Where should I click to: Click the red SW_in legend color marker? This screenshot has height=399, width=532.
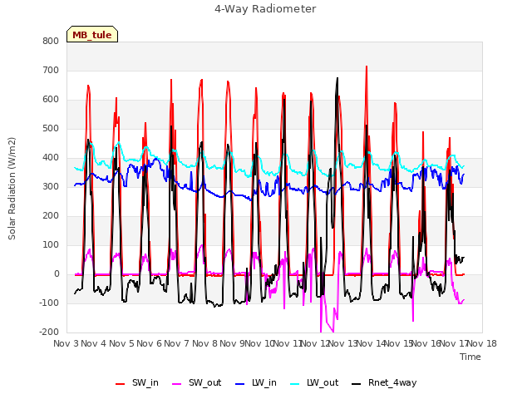click(x=120, y=384)
